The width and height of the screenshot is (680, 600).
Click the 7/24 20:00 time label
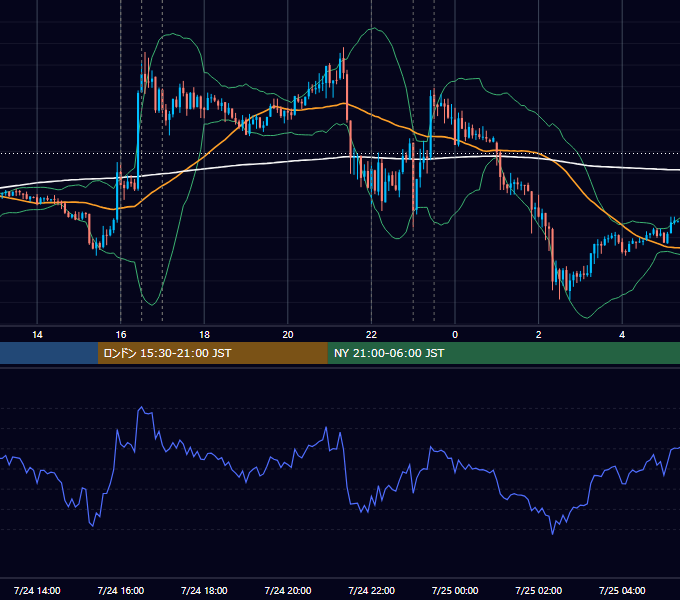[x=288, y=590]
